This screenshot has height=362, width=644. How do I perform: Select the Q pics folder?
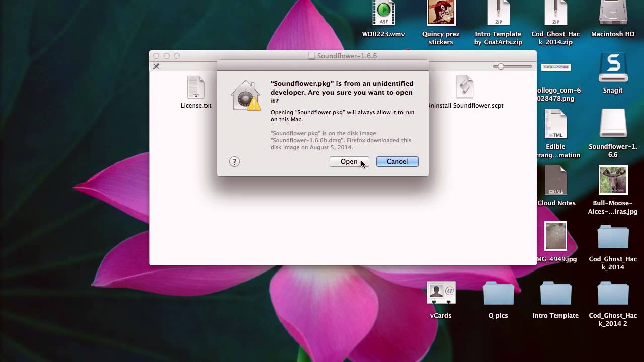[x=498, y=293]
